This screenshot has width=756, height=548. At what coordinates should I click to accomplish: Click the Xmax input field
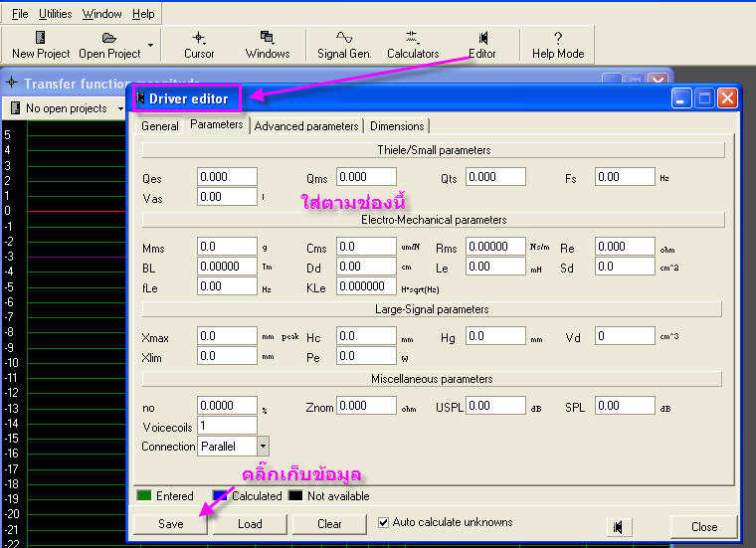[x=227, y=336]
